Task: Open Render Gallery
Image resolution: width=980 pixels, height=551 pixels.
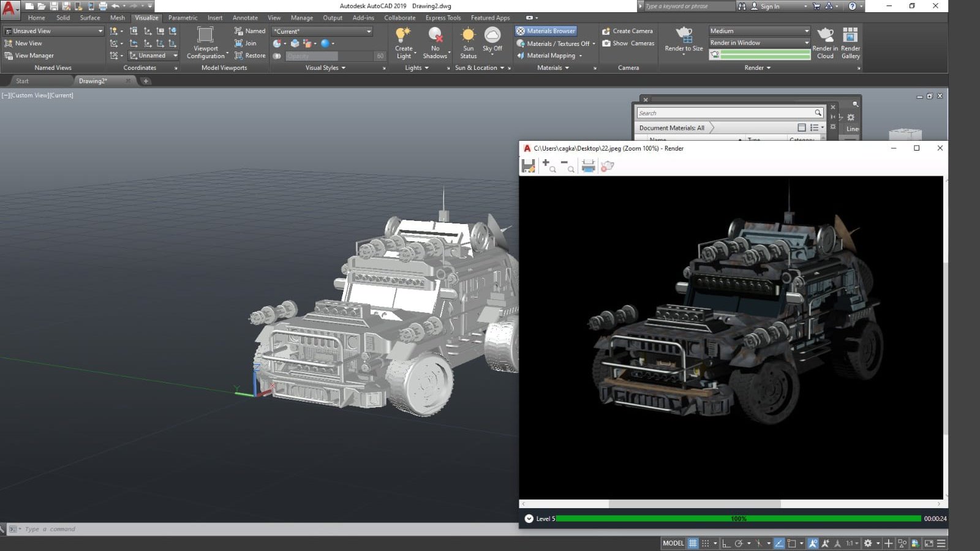Action: coord(850,36)
